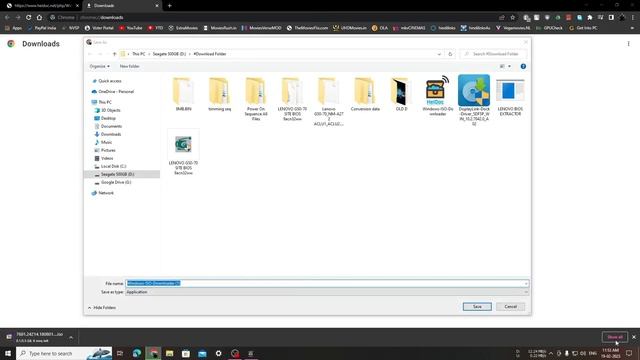The width and height of the screenshot is (640, 360).
Task: Select Downloads in the navigation pane
Action: click(x=111, y=134)
